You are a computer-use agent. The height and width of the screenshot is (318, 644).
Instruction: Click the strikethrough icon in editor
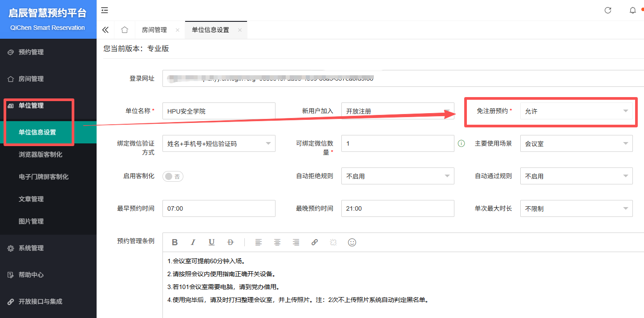230,242
